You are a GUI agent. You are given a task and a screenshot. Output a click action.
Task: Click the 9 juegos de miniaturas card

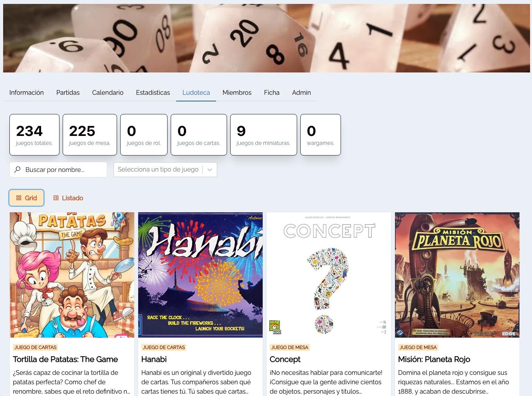pos(263,135)
